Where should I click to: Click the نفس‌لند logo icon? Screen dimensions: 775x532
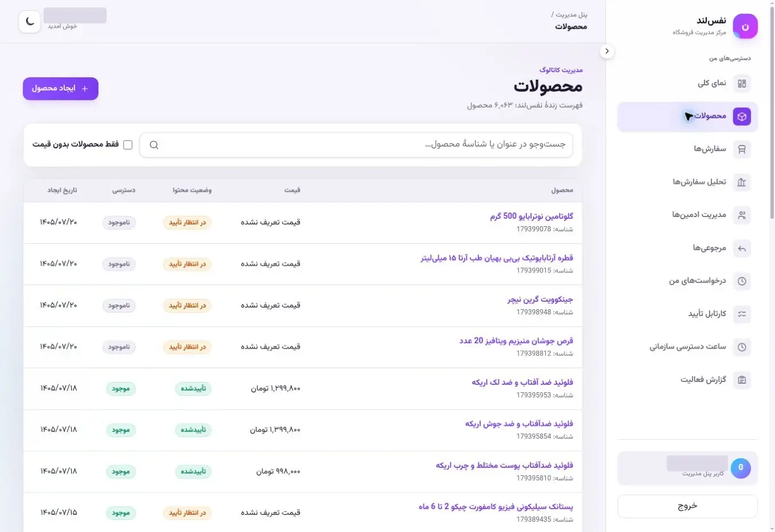pyautogui.click(x=745, y=27)
